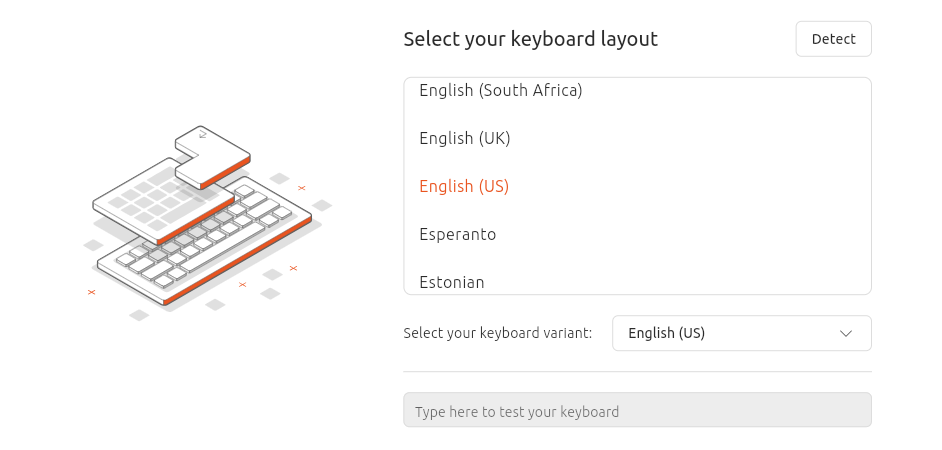Click the orange X mark near the Enter key
Screen dimensions: 942x450
[x=301, y=188]
